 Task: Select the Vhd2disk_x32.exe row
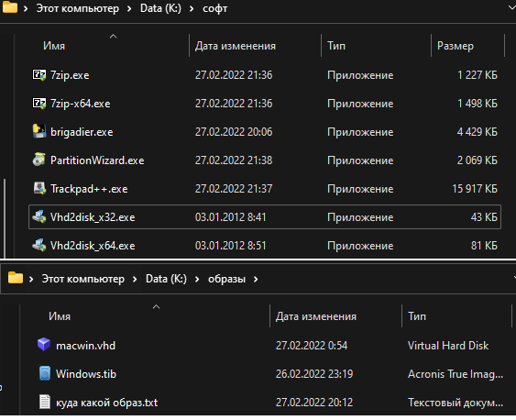pyautogui.click(x=265, y=217)
